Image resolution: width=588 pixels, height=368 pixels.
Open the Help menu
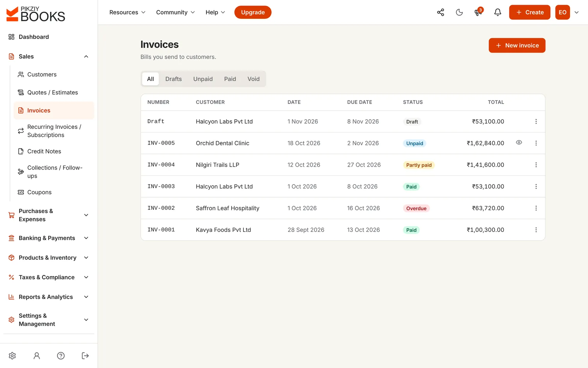[215, 13]
